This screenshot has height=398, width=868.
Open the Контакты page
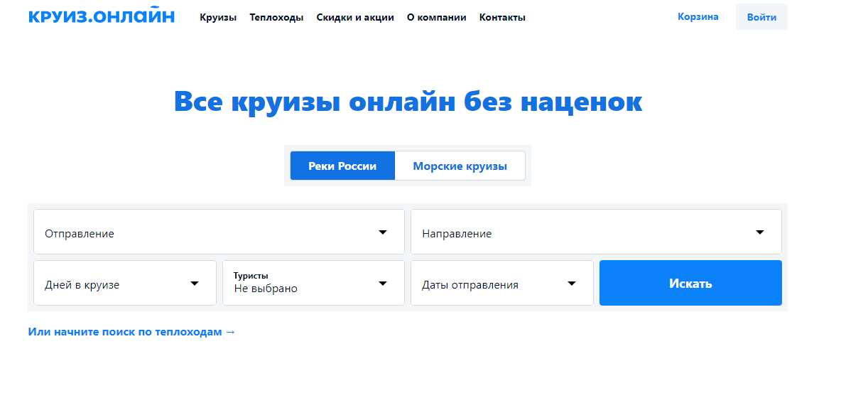coord(502,18)
